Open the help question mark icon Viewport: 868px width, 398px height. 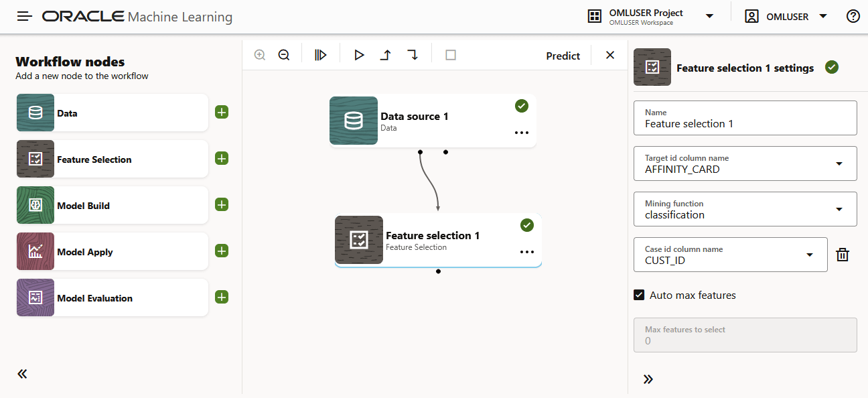(853, 17)
